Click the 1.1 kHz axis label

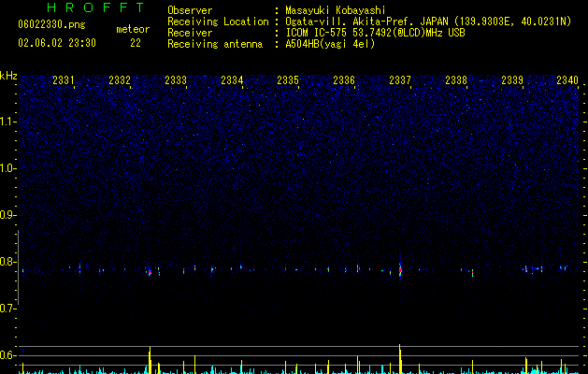pos(8,122)
